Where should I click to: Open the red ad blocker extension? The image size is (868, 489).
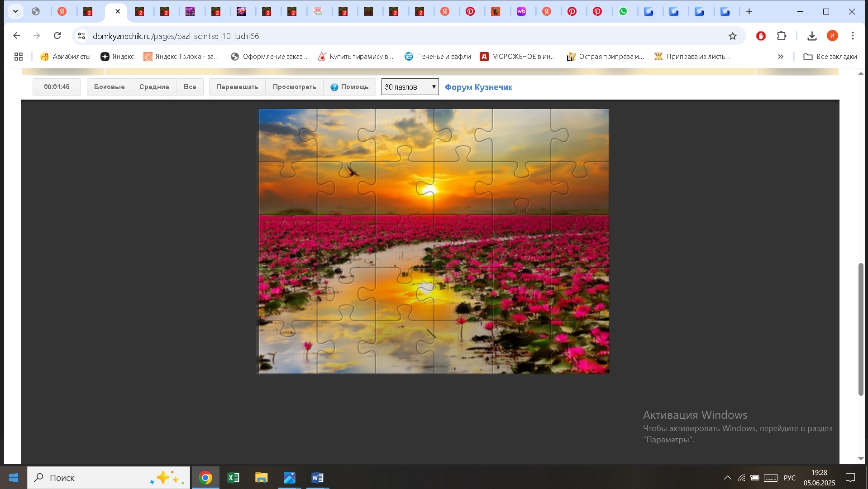[x=761, y=36]
